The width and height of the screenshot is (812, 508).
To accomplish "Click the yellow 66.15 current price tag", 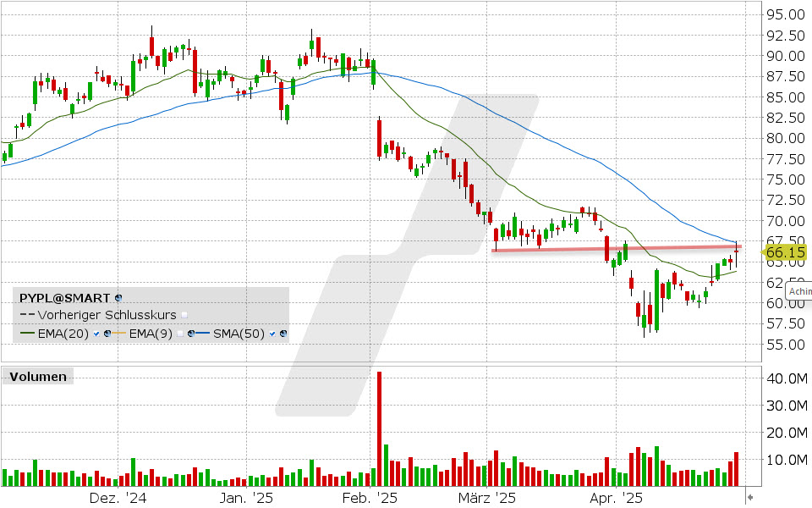I will pos(785,252).
